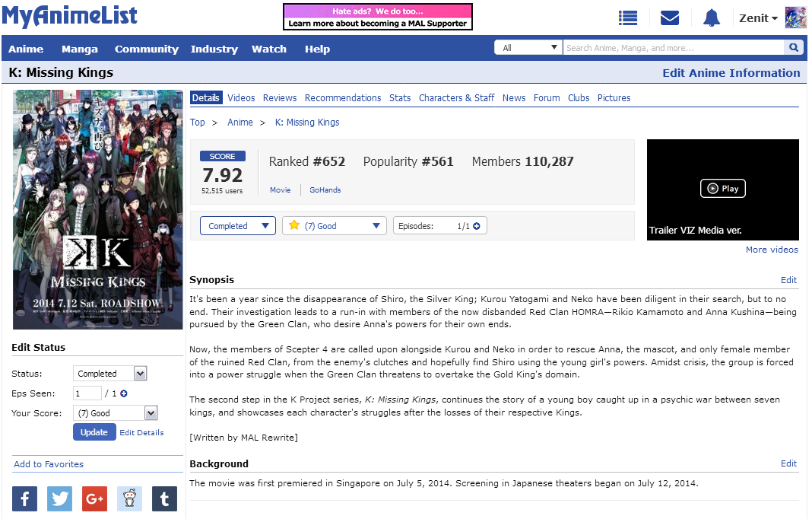Open the Completed status dropdown near score
The height and width of the screenshot is (519, 812).
point(237,226)
